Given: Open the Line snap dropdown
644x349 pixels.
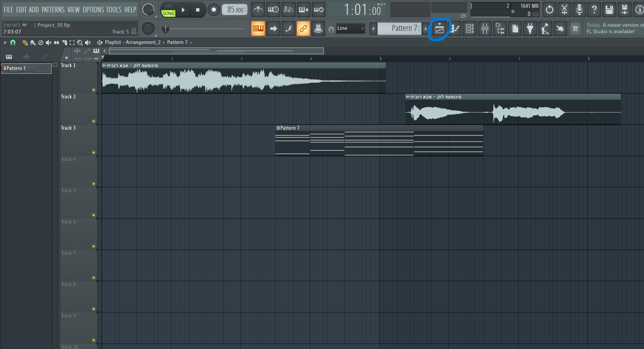Looking at the screenshot, I should point(350,28).
